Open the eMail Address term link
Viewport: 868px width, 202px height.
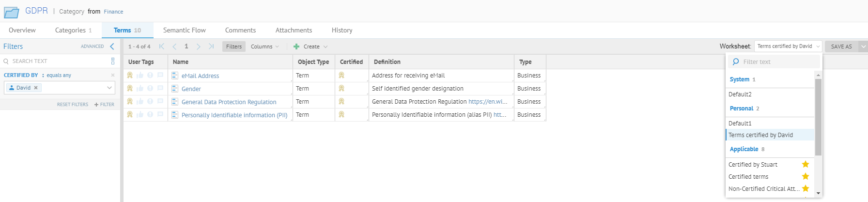click(x=200, y=76)
